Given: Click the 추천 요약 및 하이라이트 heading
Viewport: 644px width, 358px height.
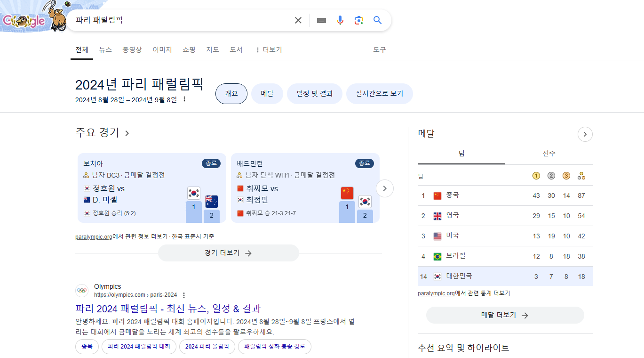Looking at the screenshot, I should click(463, 348).
